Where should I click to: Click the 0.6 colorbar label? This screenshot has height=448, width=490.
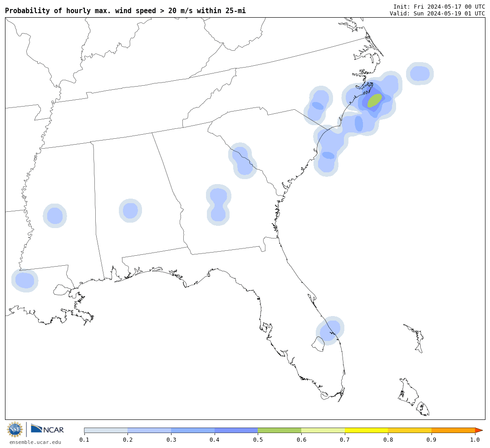[302, 440]
